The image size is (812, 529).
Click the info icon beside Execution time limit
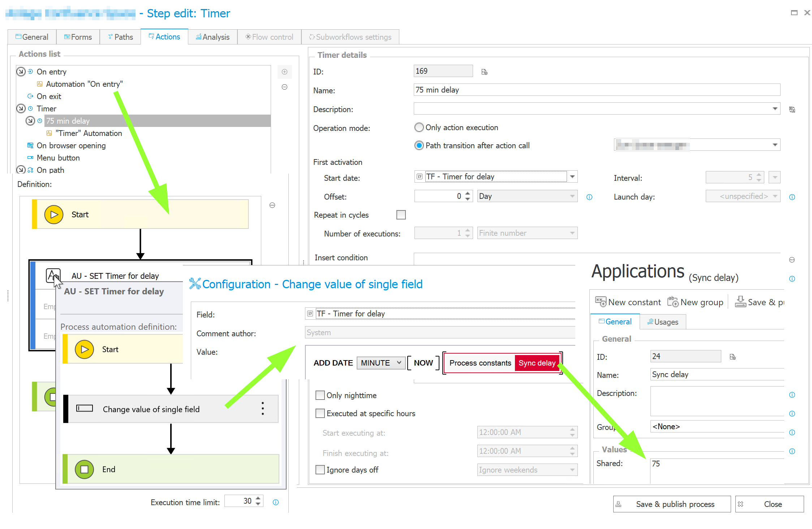point(275,502)
